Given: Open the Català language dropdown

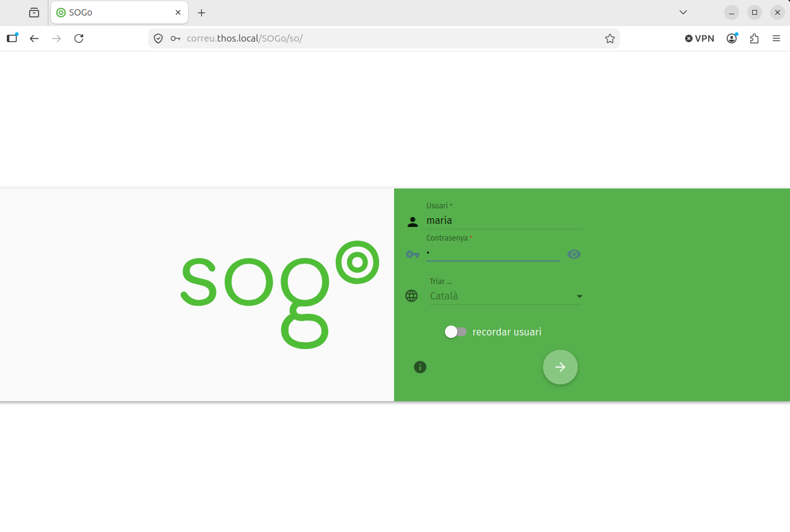Looking at the screenshot, I should [x=506, y=296].
